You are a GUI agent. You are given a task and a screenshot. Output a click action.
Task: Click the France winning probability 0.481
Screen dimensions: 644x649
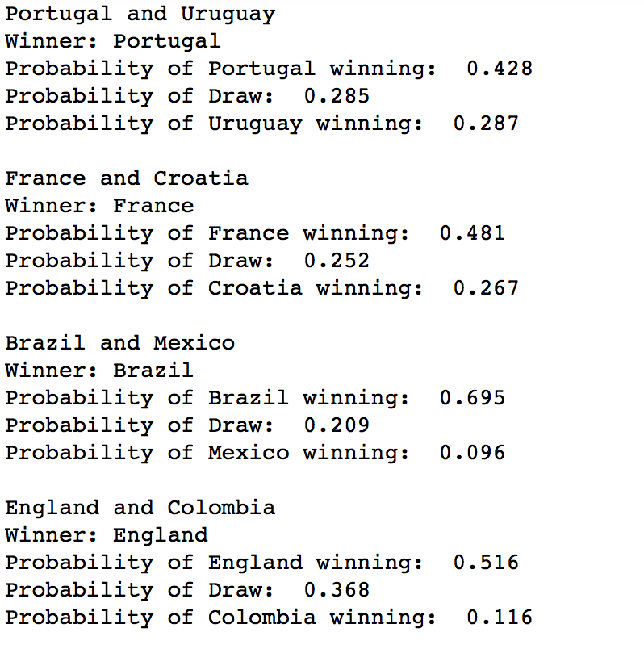click(472, 233)
